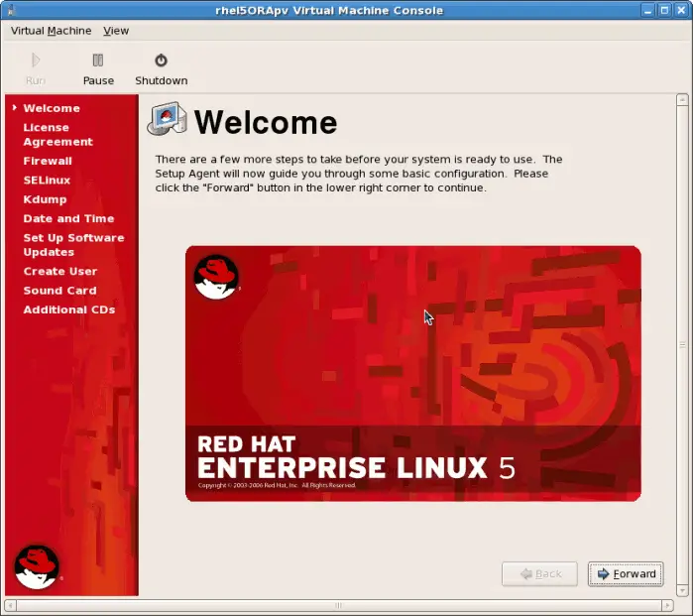Click the Pause toolbar icon

[98, 61]
